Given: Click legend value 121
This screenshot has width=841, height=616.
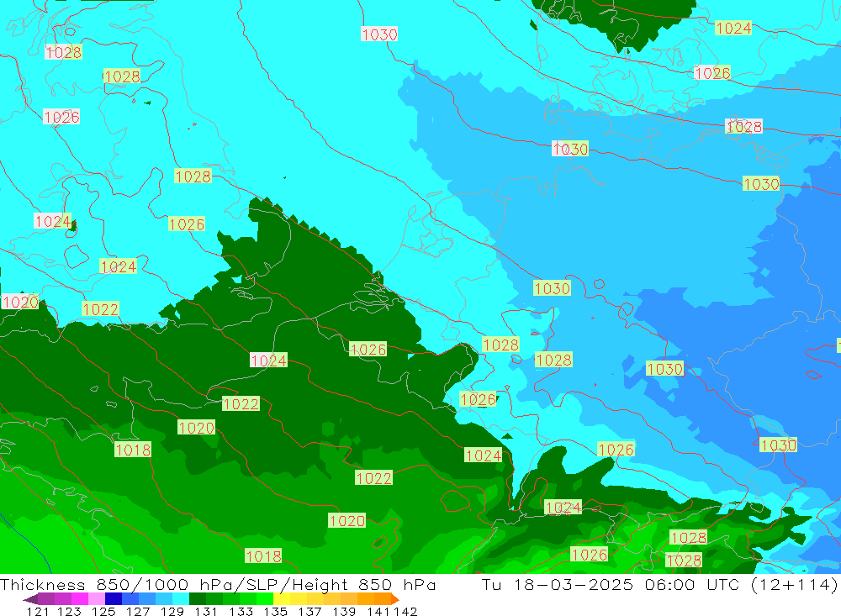Looking at the screenshot, I should click(38, 611).
